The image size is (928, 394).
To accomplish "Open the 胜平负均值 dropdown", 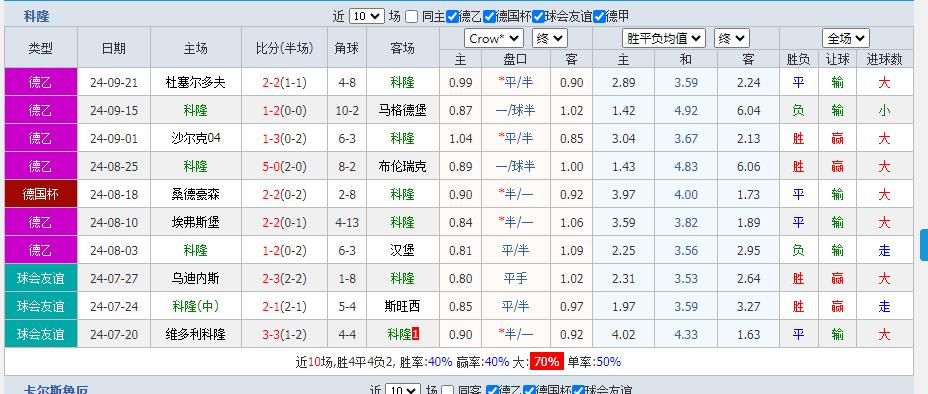I will [664, 38].
